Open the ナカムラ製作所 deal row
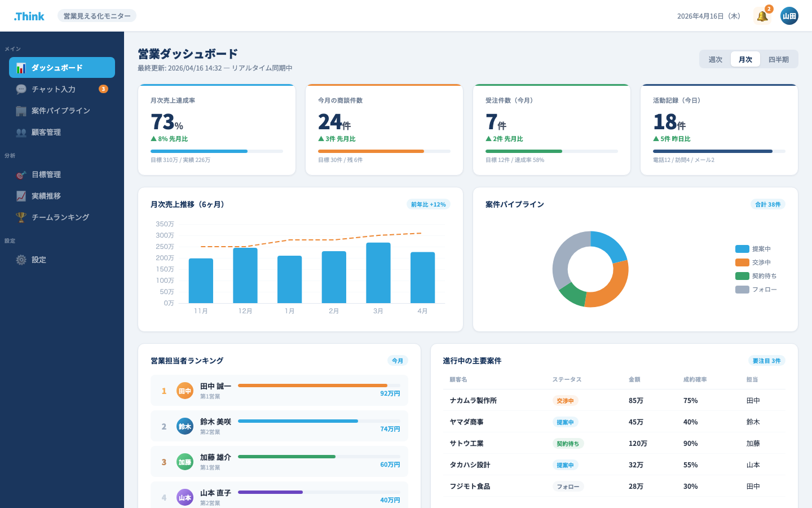This screenshot has height=508, width=812. pyautogui.click(x=614, y=401)
